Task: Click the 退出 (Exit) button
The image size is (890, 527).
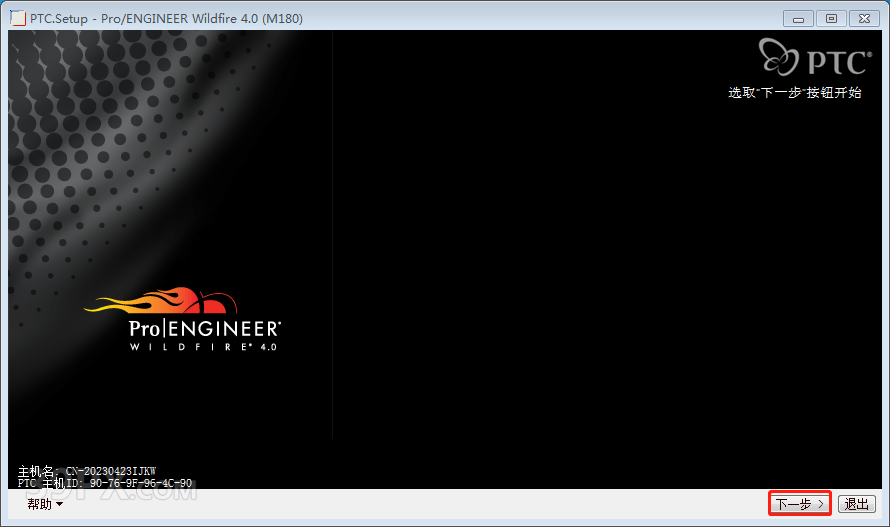Action: 857,504
